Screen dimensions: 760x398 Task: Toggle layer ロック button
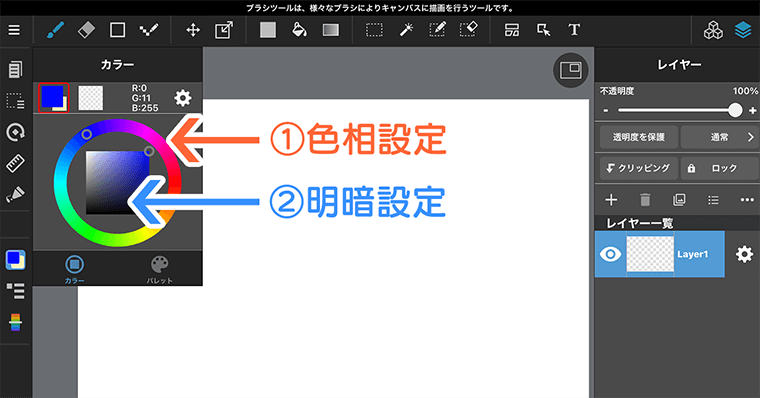[x=719, y=168]
